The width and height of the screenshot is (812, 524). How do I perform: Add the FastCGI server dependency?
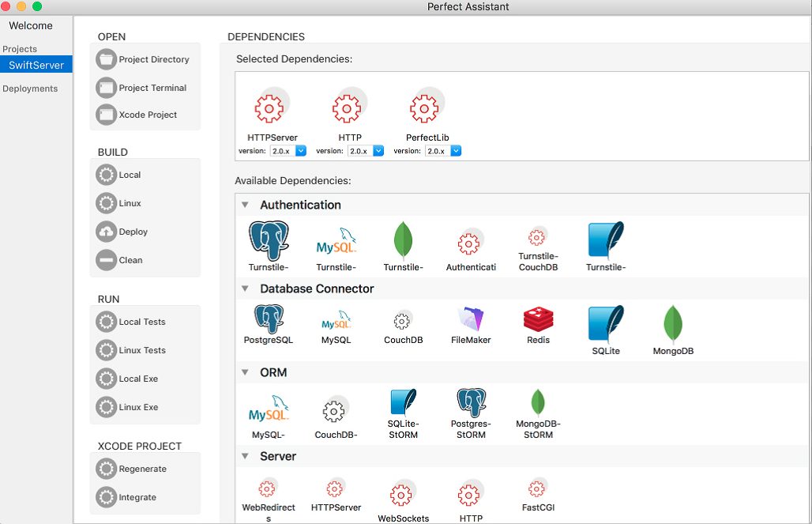(x=538, y=496)
